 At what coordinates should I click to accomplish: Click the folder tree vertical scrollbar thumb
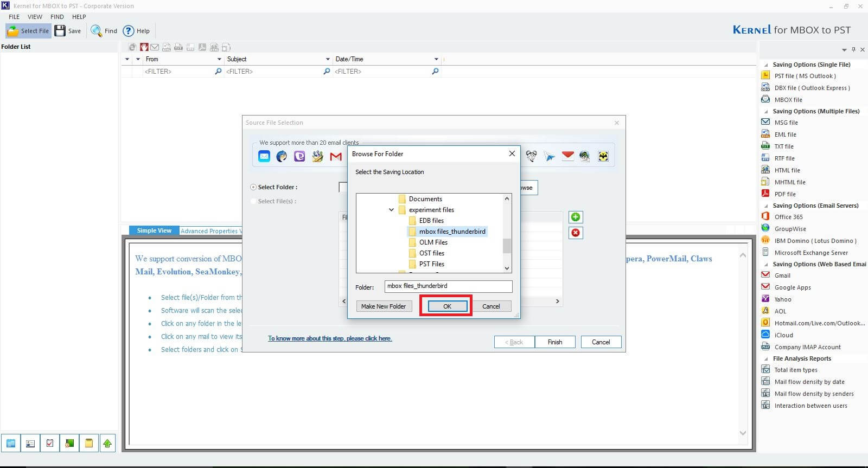click(x=507, y=246)
